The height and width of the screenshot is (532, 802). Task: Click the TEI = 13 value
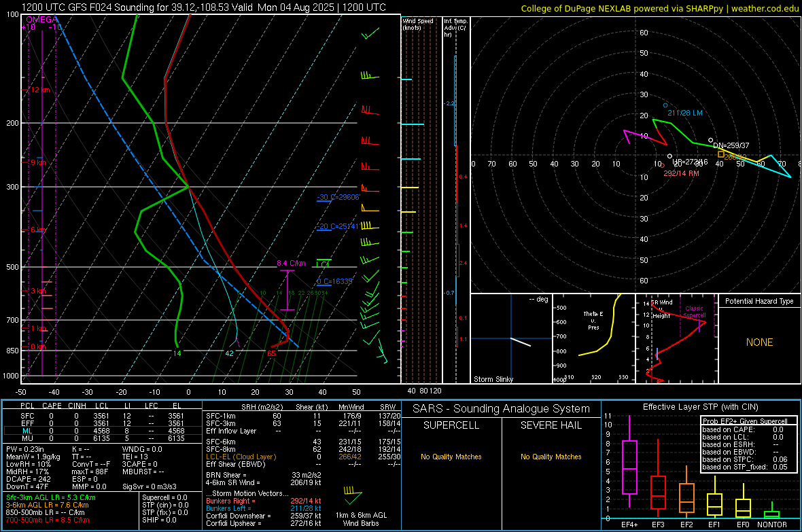pyautogui.click(x=135, y=457)
